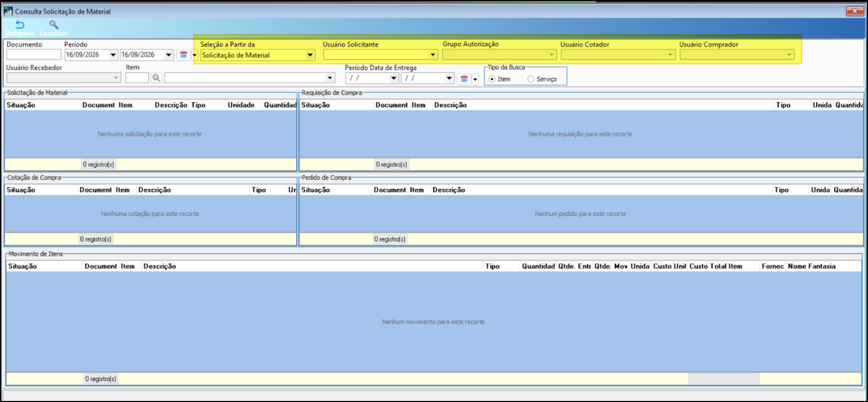Open the Seleção a Partir da dropdown

[310, 55]
